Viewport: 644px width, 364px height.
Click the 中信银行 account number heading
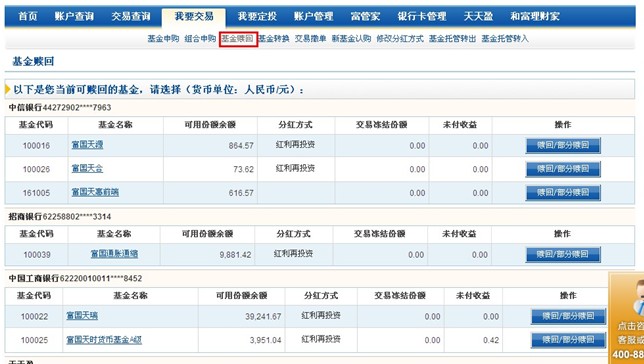[60, 108]
